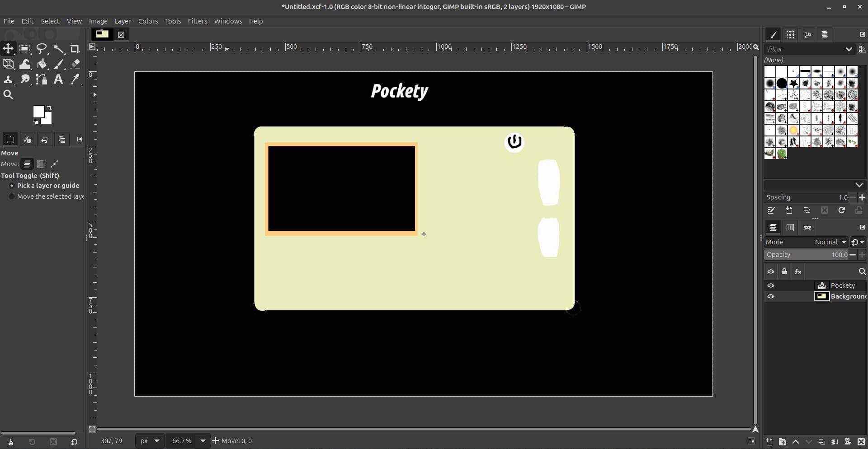Screen dimensions: 868x449
Task: Toggle the Quick Mask button
Action: (92, 429)
